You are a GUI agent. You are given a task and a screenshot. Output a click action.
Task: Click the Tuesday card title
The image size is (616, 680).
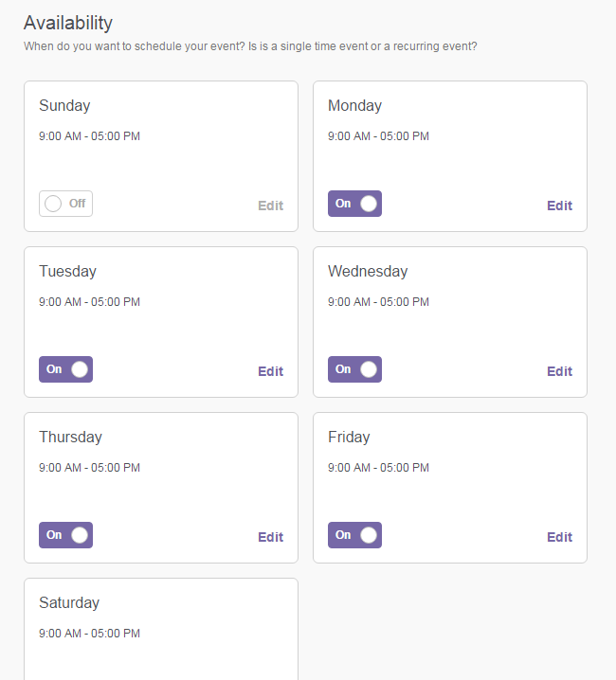point(67,272)
